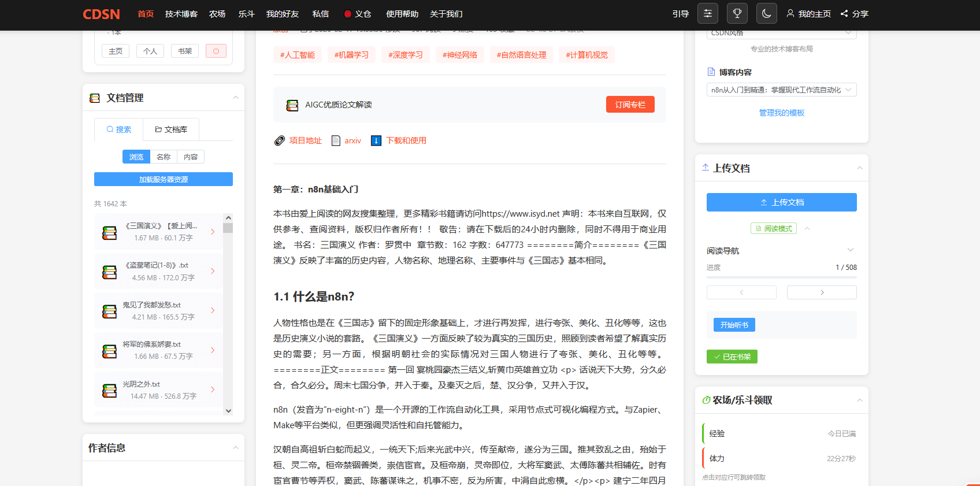
Task: Open 光阴之外 row arrow
Action: pyautogui.click(x=213, y=389)
